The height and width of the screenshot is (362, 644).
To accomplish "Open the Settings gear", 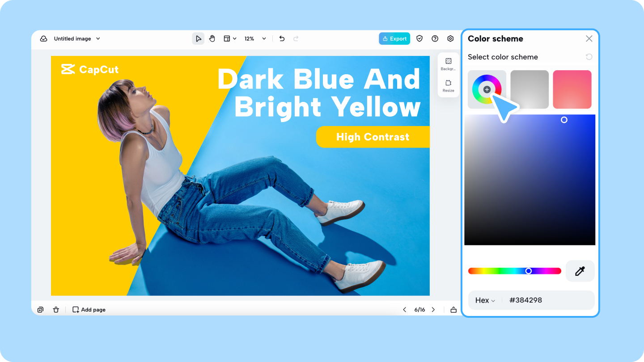I will (450, 38).
